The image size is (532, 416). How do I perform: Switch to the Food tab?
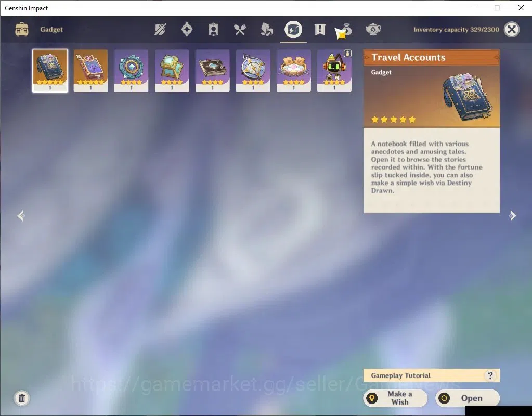240,30
